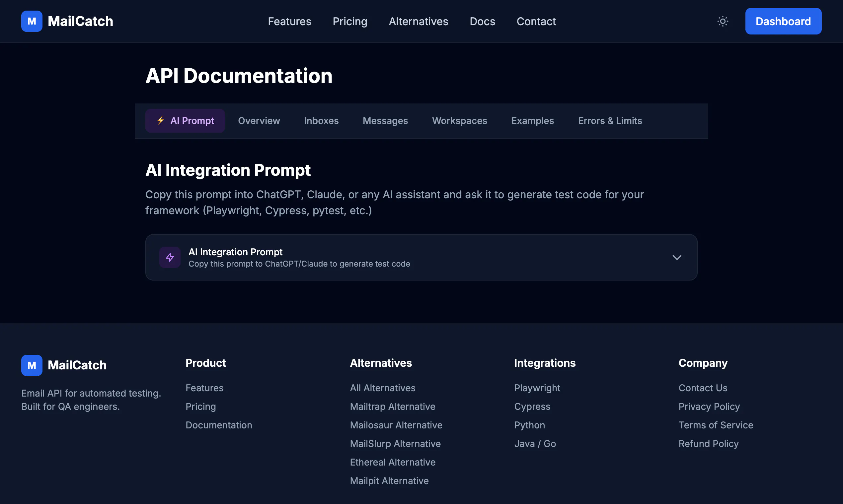Switch to the Examples tab
Screen dimensions: 843x504
532,121
